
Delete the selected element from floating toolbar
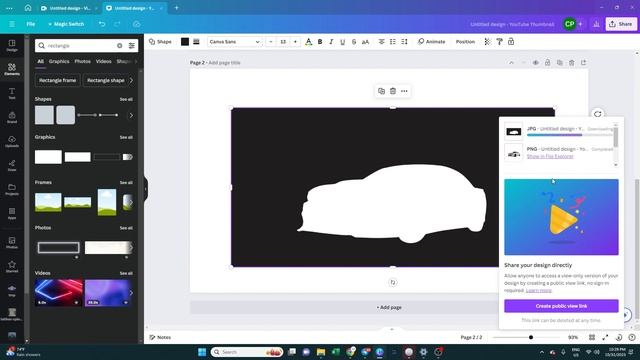click(x=393, y=91)
